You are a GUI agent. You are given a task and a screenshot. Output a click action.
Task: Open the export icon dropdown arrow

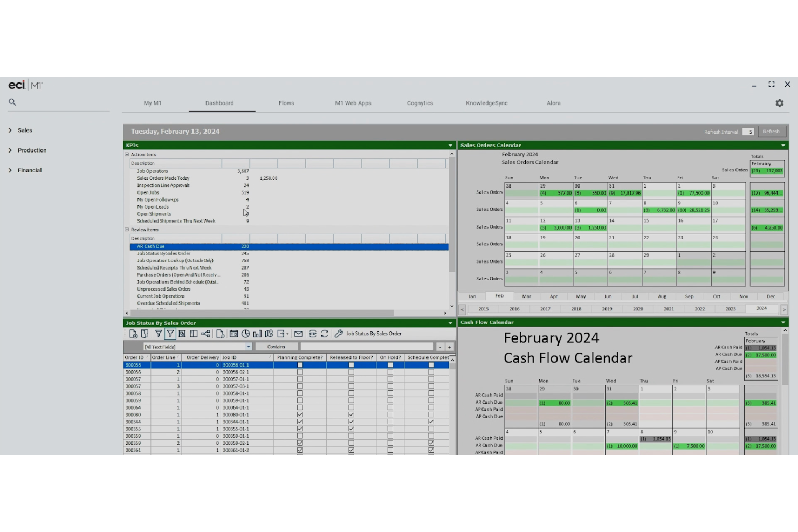[x=287, y=334]
